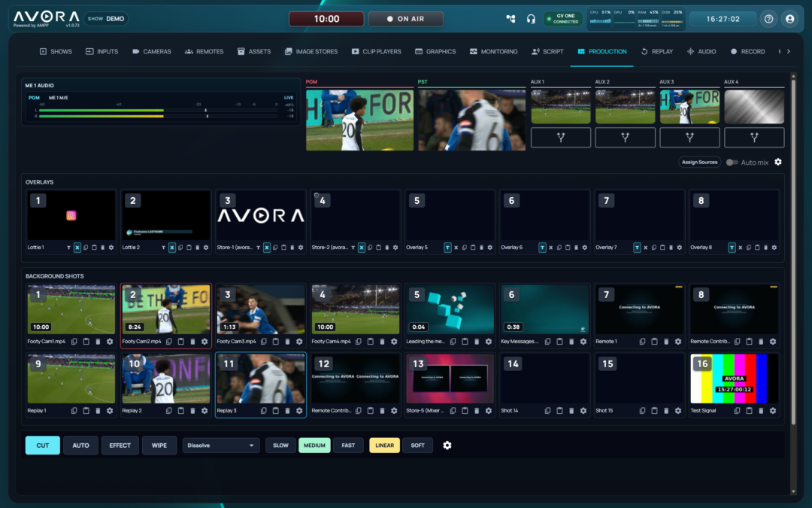
Task: Open the GRAPHICS tab
Action: click(x=435, y=51)
